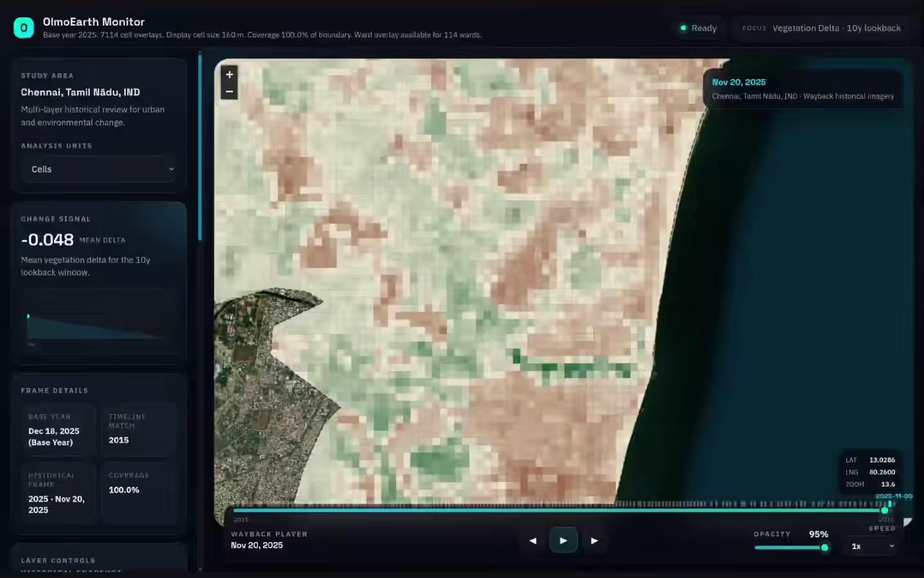Click the -0.048 mean delta value
The height and width of the screenshot is (578, 924).
pos(47,240)
